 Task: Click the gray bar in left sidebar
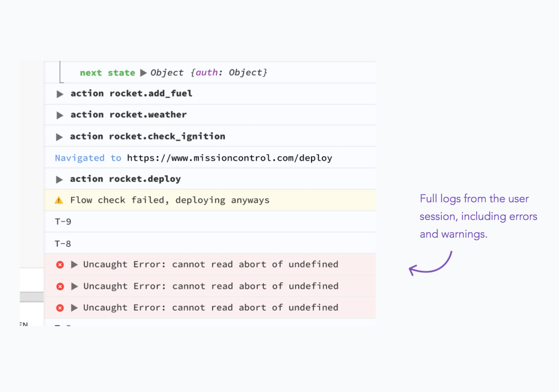[x=32, y=297]
